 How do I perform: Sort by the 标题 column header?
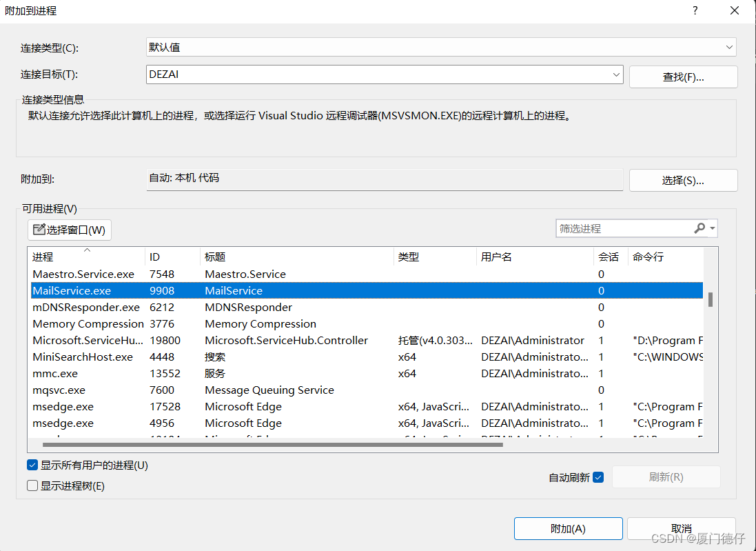(297, 257)
